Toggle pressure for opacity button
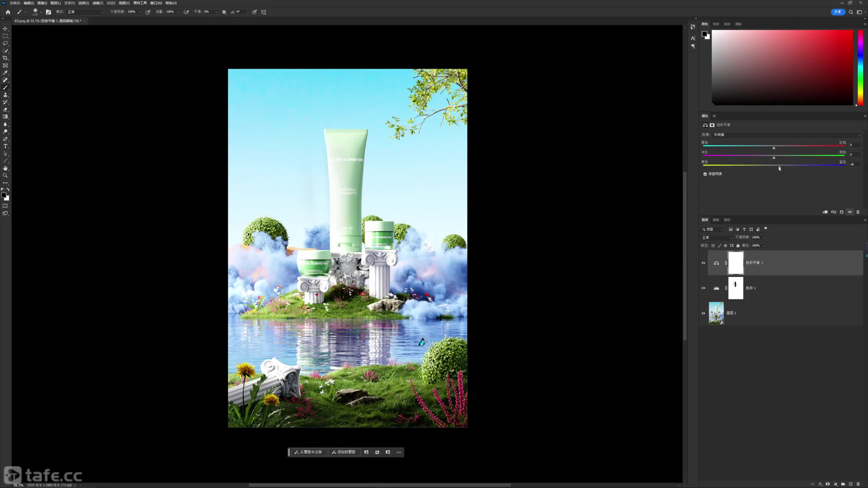The height and width of the screenshot is (488, 868). [x=148, y=12]
